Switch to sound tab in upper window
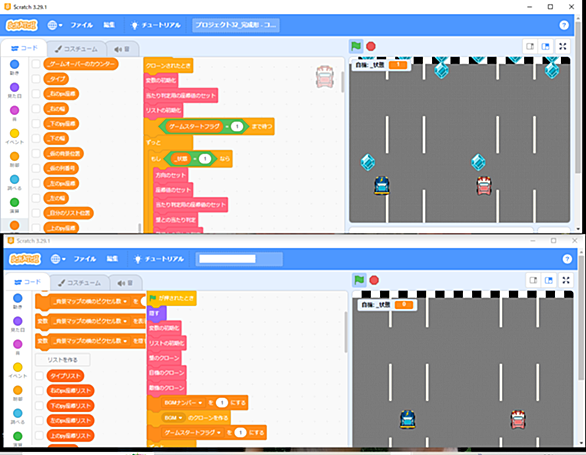 tap(122, 49)
